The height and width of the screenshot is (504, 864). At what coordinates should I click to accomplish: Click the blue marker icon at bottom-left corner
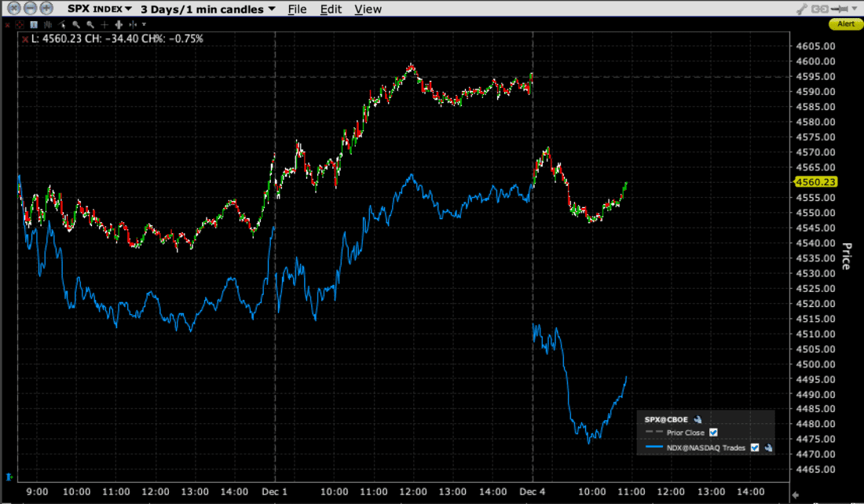tap(9, 477)
